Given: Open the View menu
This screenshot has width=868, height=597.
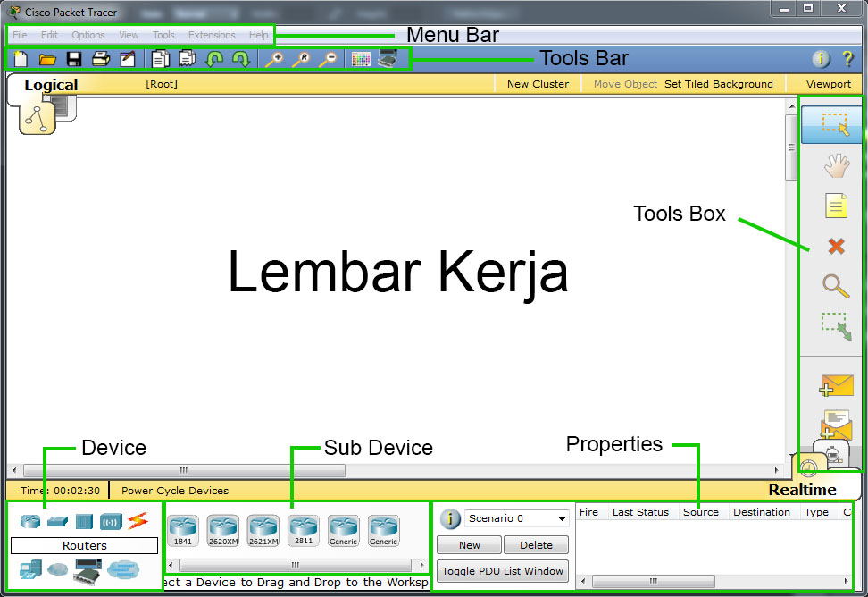Looking at the screenshot, I should pyautogui.click(x=129, y=35).
